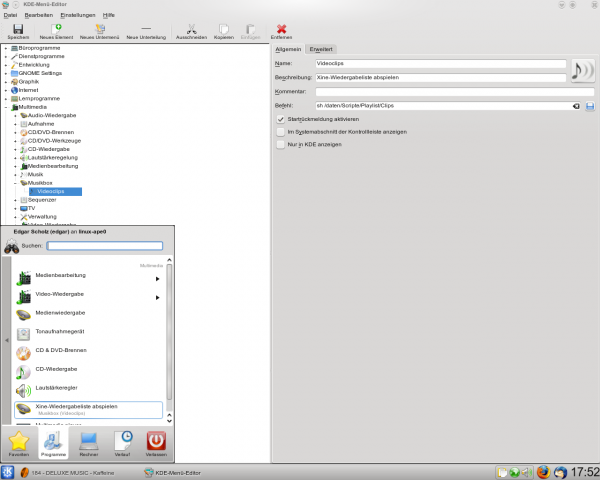Click the music note icon button
600x480 pixels.
click(581, 69)
